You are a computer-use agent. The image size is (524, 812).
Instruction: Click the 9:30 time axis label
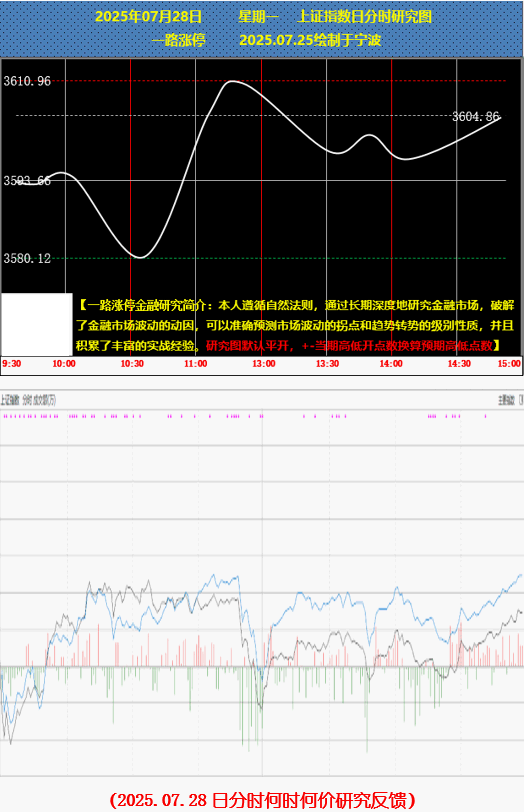11,364
